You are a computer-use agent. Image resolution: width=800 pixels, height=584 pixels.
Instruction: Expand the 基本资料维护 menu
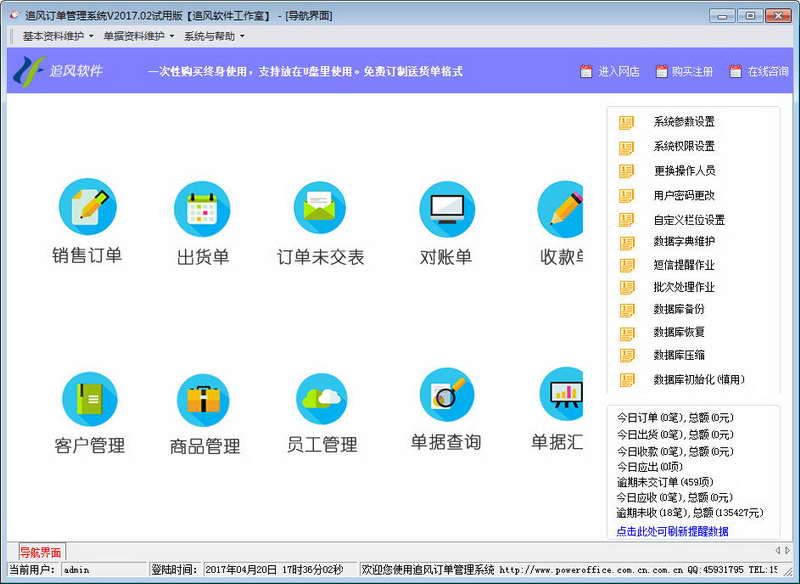pyautogui.click(x=58, y=36)
